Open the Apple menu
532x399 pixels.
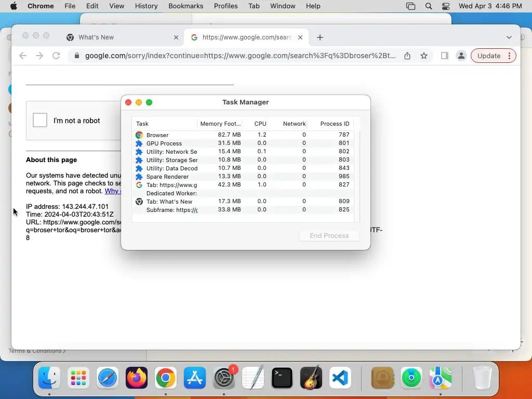pos(14,6)
